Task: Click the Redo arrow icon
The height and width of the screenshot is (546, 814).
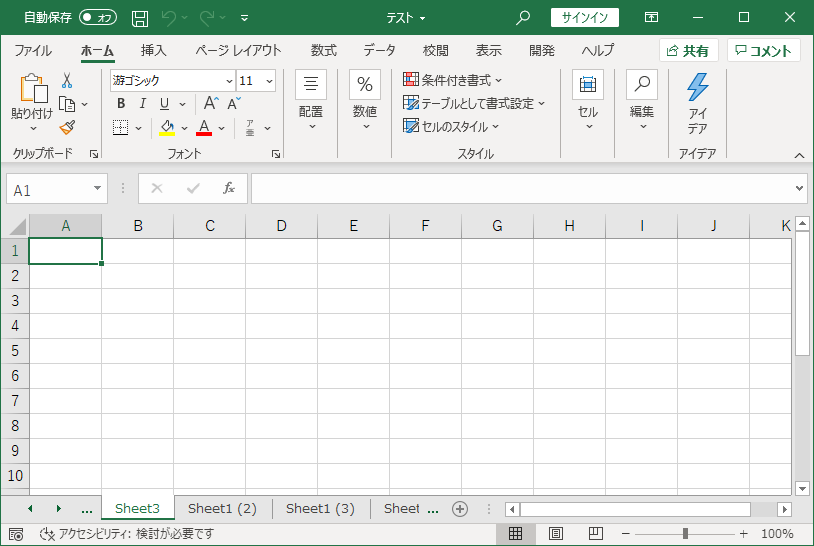Action: [207, 18]
